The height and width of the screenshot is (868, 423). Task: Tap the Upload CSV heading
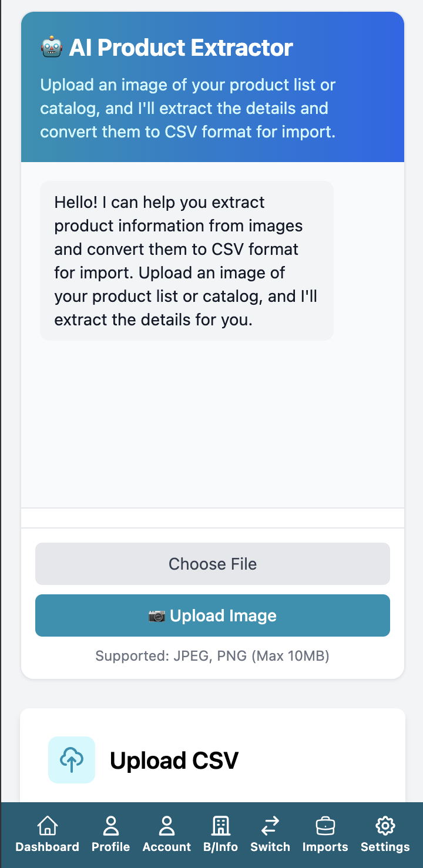pos(174,759)
